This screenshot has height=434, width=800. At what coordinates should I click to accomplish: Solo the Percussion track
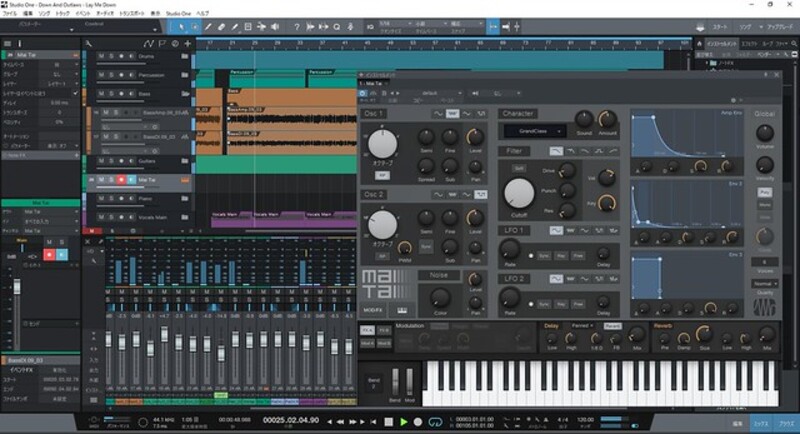tap(111, 75)
